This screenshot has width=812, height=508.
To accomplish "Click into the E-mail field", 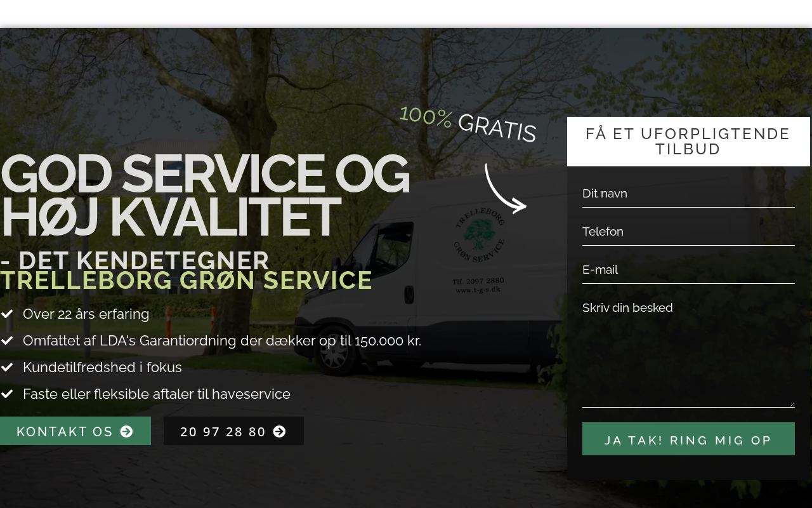I will tap(688, 270).
